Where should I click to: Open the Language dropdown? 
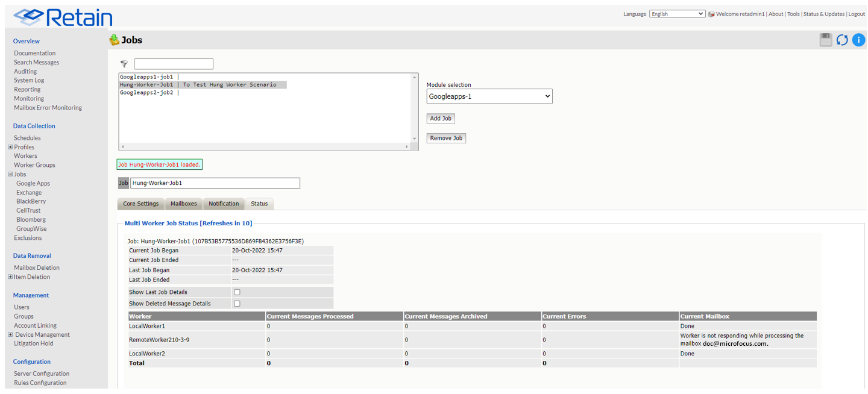[677, 14]
